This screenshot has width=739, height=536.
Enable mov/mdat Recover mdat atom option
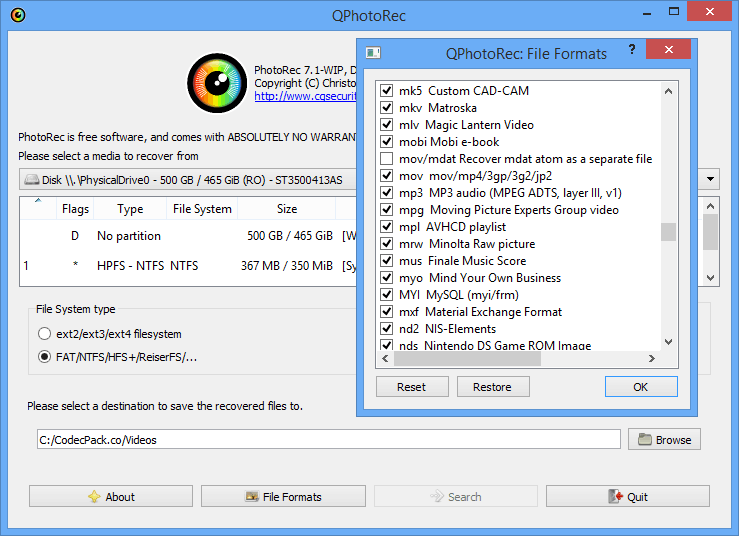(x=386, y=158)
